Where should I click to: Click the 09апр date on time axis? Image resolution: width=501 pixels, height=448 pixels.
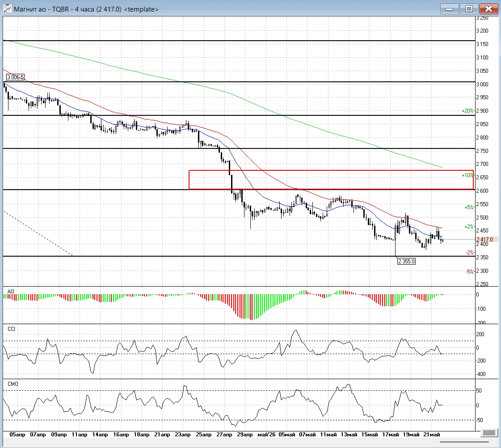[x=59, y=435]
